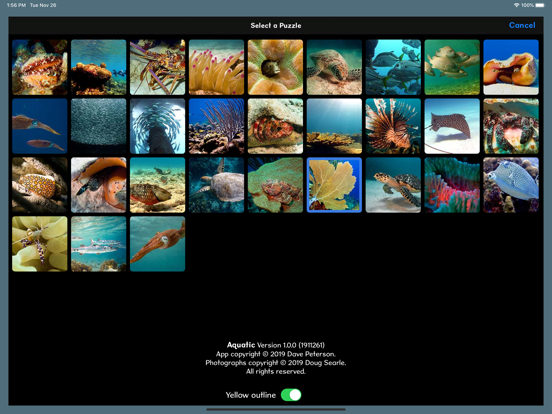Tap the Wi-Fi icon in status bar
Screen dimensions: 552x414
coord(516,5)
